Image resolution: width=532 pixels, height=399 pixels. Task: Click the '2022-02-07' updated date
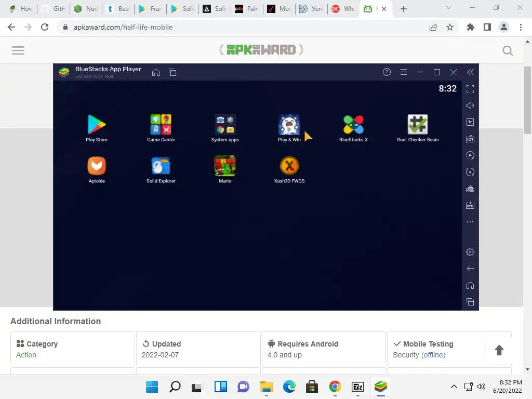click(160, 355)
